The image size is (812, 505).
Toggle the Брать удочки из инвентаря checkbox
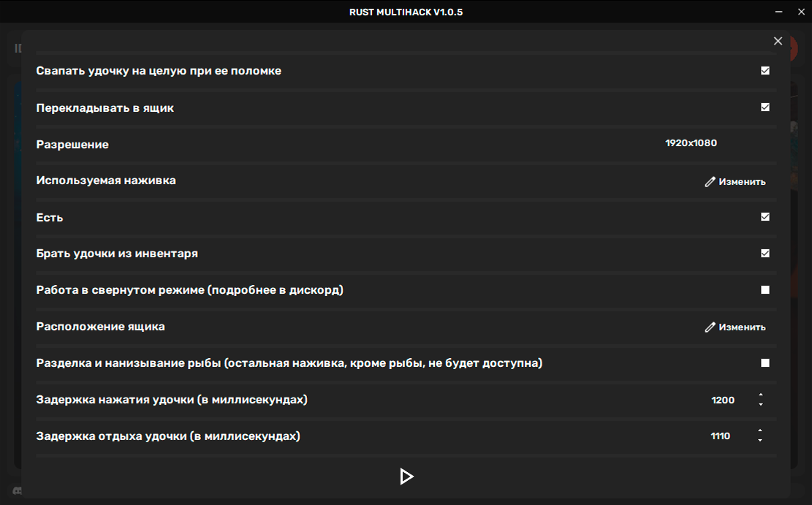(x=765, y=254)
